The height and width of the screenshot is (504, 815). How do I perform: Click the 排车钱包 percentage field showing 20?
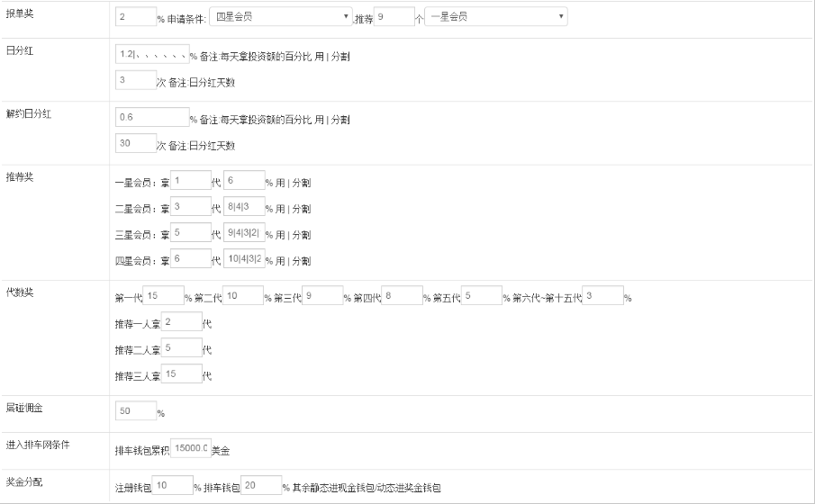tap(261, 485)
